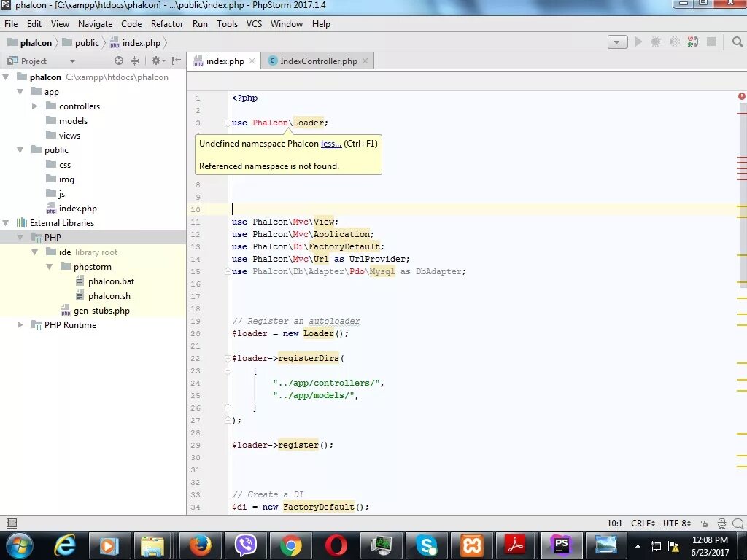Click phalcon breadcrumb in navigation bar
Screen dimensions: 747x560
coord(29,42)
